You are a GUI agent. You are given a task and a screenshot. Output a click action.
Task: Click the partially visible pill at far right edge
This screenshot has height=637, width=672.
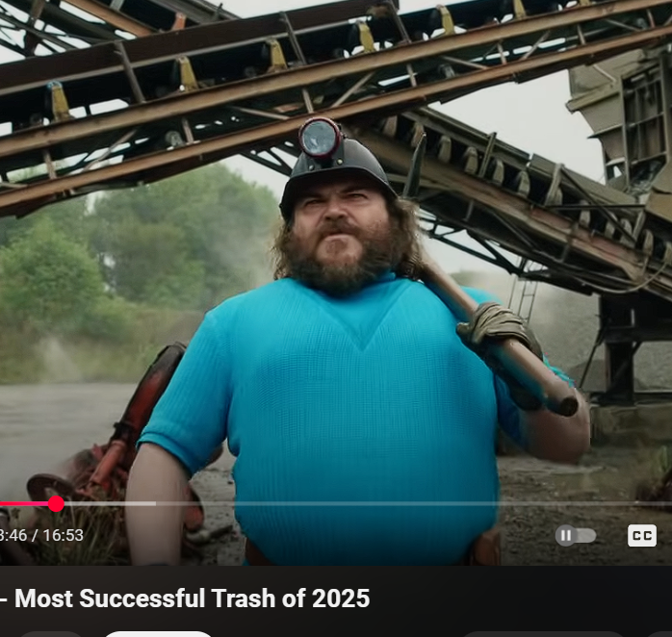pyautogui.click(x=659, y=634)
